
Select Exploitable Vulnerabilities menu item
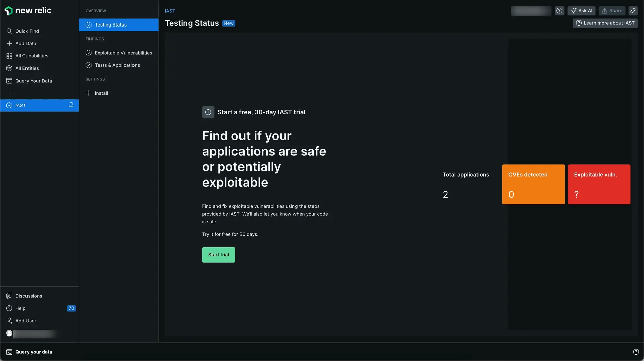click(x=123, y=53)
